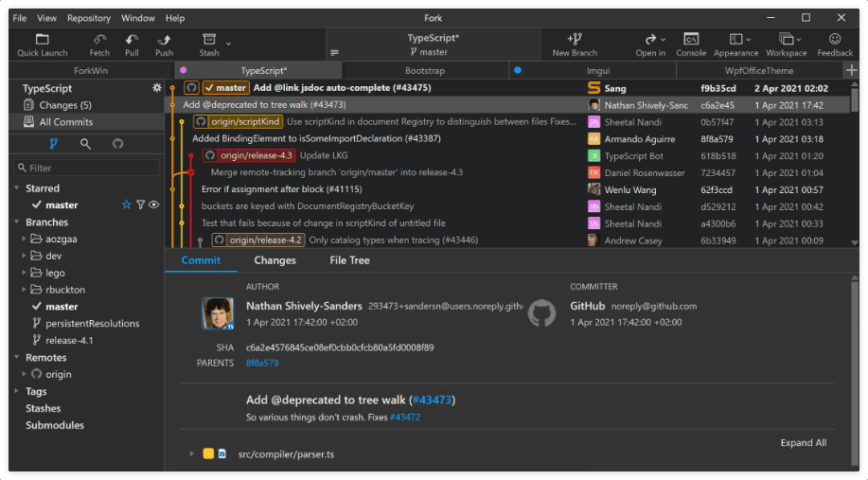The height and width of the screenshot is (480, 868).
Task: Open the Help menu
Action: click(x=175, y=18)
